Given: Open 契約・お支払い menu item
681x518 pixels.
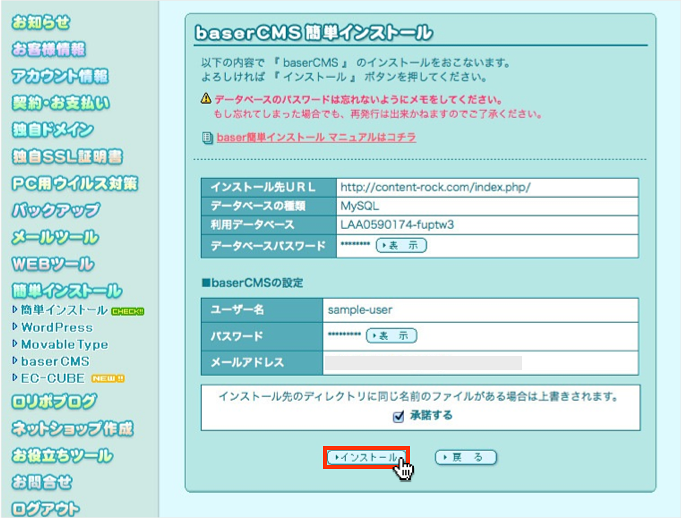Looking at the screenshot, I should coord(61,103).
